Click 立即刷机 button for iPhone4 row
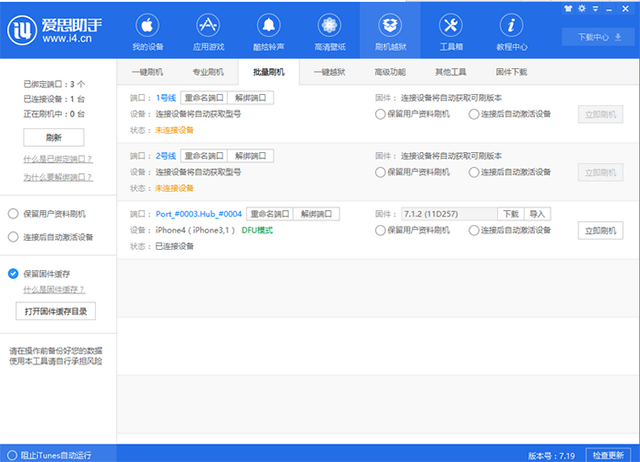 601,230
